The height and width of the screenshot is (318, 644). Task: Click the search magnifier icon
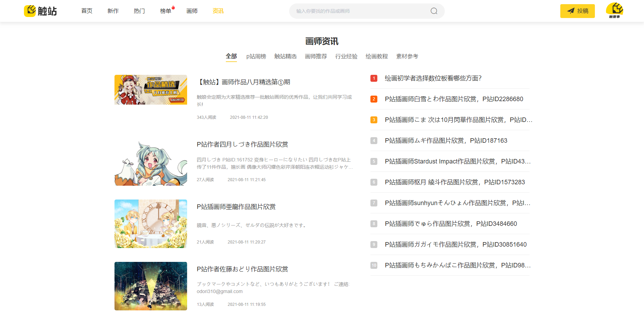(x=433, y=11)
